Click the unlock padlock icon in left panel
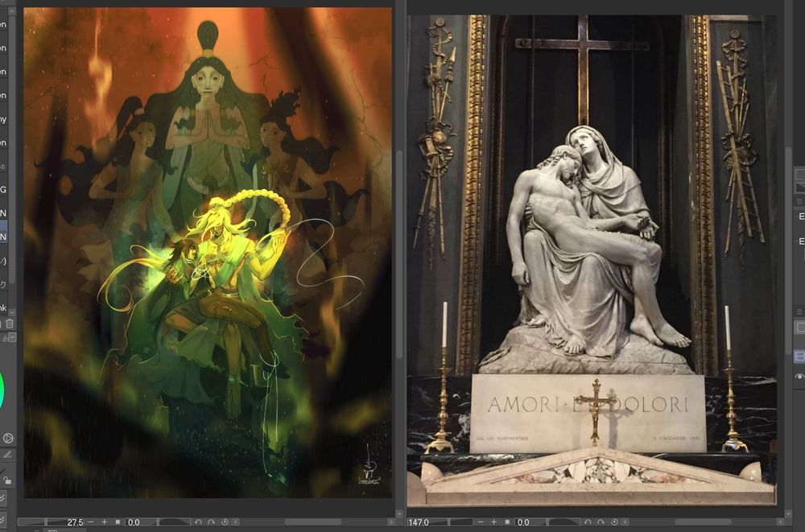 tap(6, 480)
